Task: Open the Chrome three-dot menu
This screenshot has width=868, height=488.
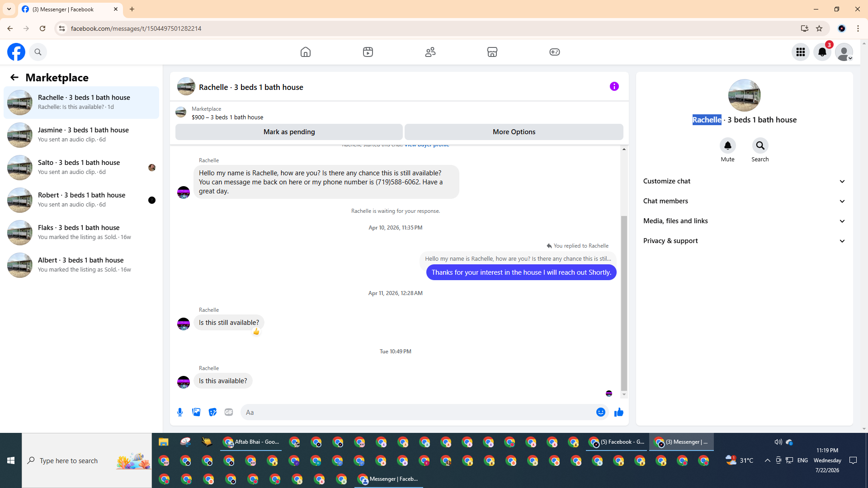Action: point(858,28)
